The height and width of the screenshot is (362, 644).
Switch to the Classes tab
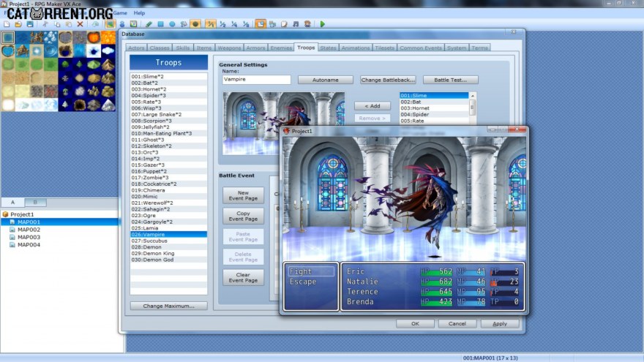pos(160,48)
